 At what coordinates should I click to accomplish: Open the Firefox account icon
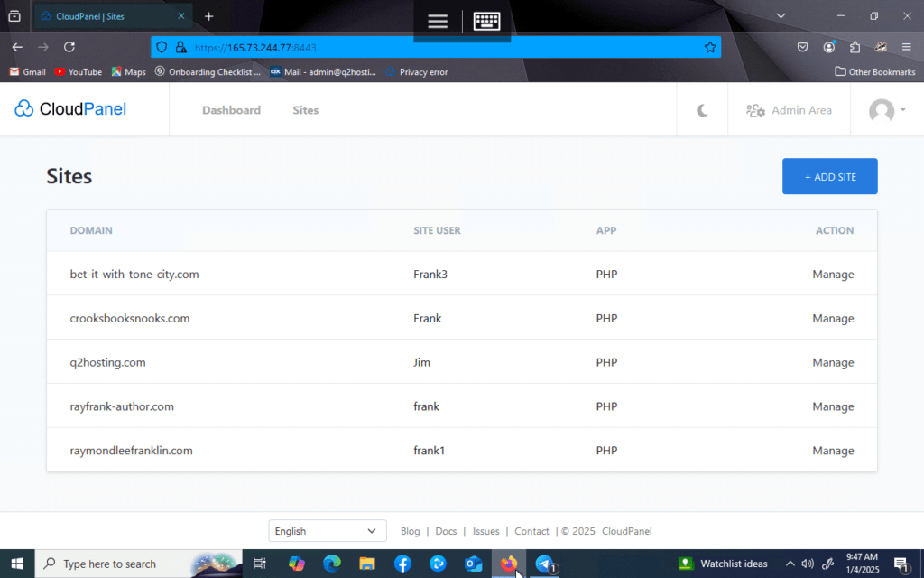829,47
